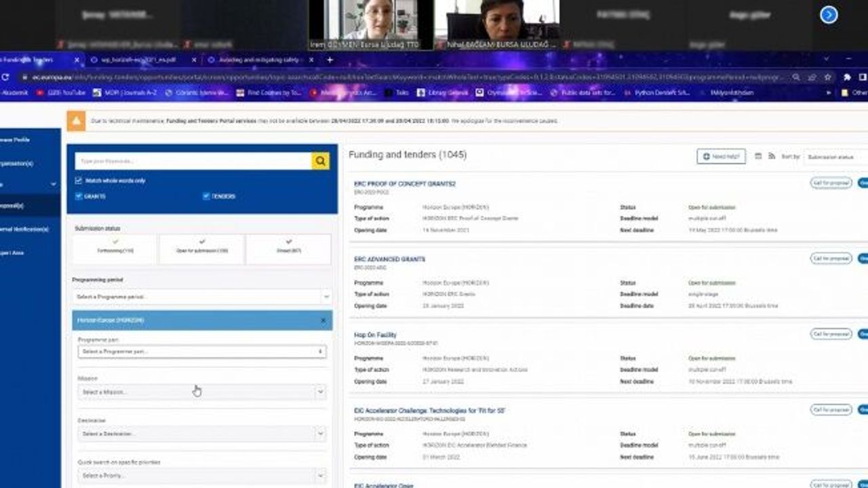Open the Public data sets bookmark
This screenshot has height=488, width=868.
pos(584,93)
